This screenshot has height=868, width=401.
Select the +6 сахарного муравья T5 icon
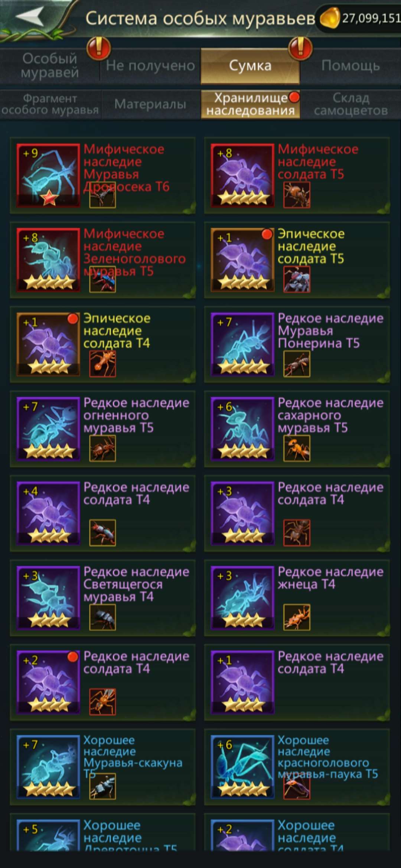pos(242,429)
